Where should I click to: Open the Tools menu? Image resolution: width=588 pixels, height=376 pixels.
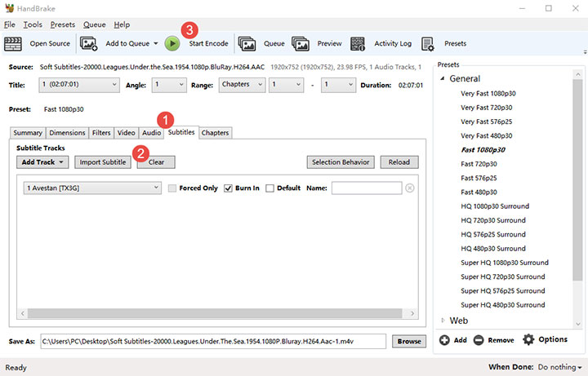click(33, 24)
